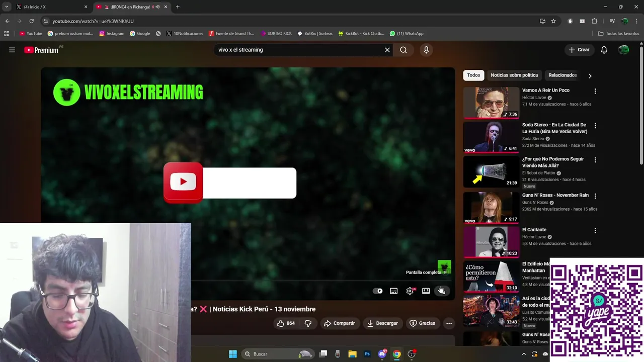Open a new browser tab

point(178,7)
